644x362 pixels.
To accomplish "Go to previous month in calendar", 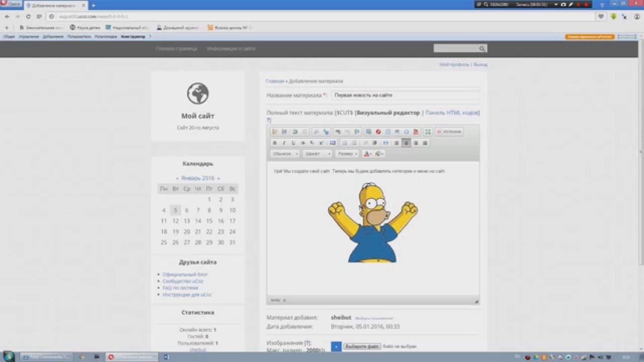I will click(x=177, y=178).
